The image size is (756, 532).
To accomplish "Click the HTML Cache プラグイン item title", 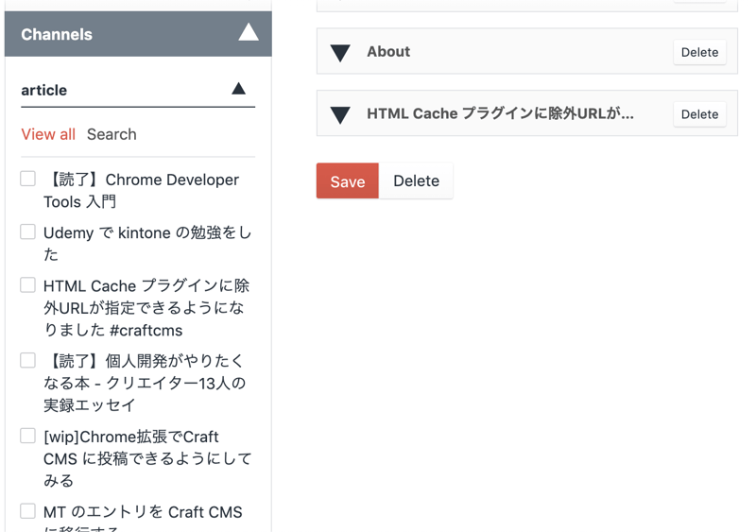I will tap(500, 113).
